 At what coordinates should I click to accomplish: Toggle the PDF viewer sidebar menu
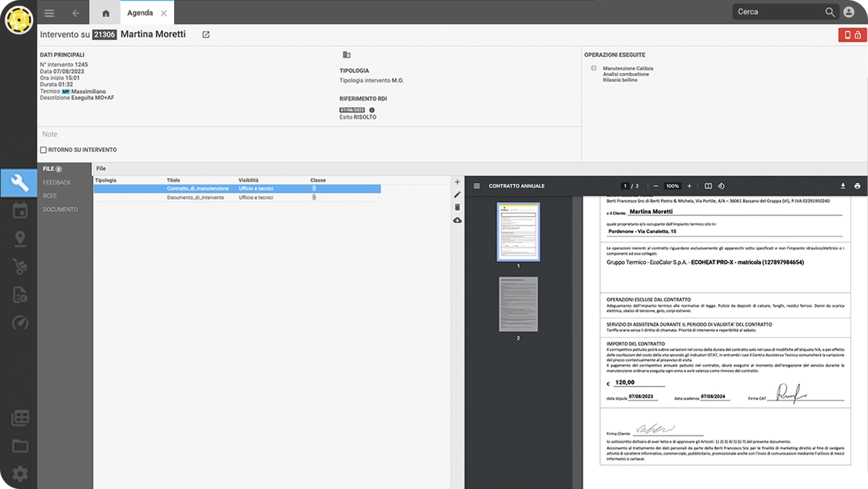477,186
